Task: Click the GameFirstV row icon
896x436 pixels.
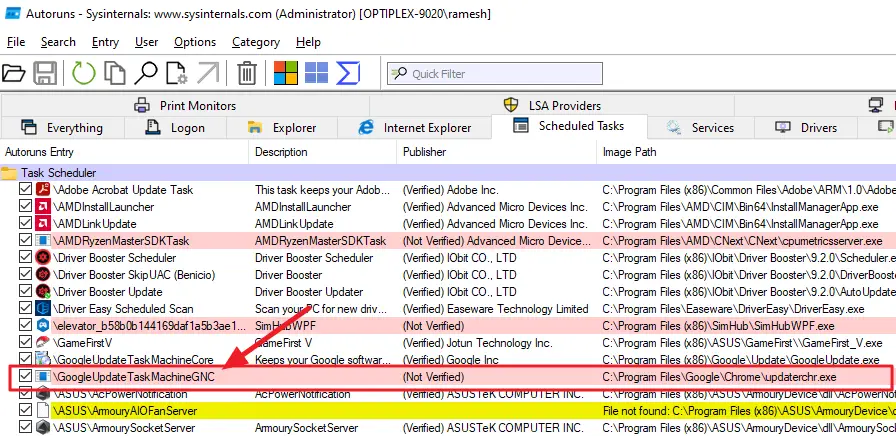Action: 43,343
